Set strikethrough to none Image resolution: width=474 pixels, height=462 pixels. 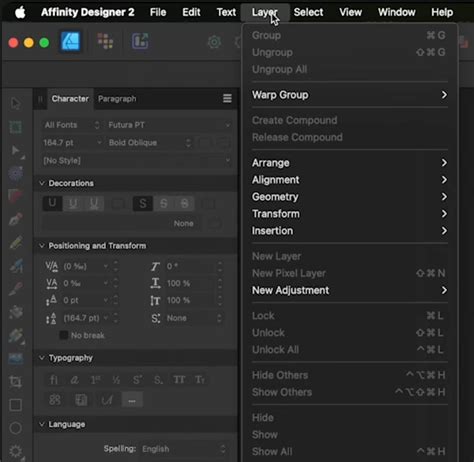coord(143,203)
